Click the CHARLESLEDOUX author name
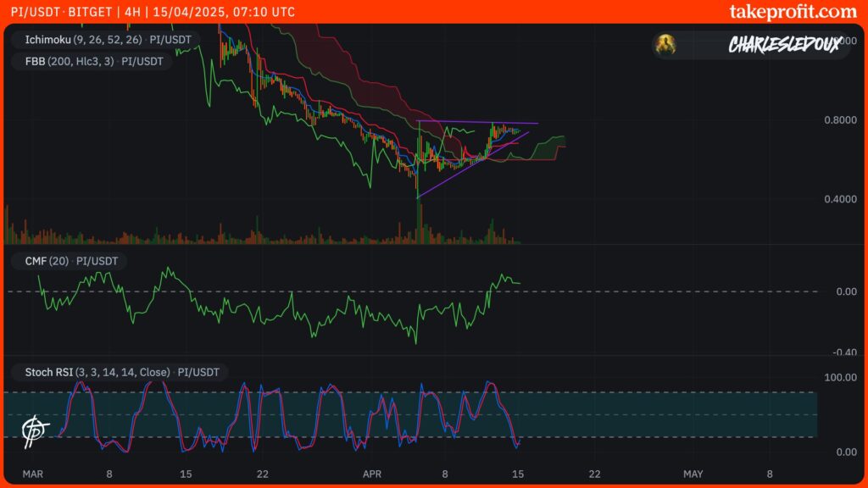 pyautogui.click(x=784, y=45)
